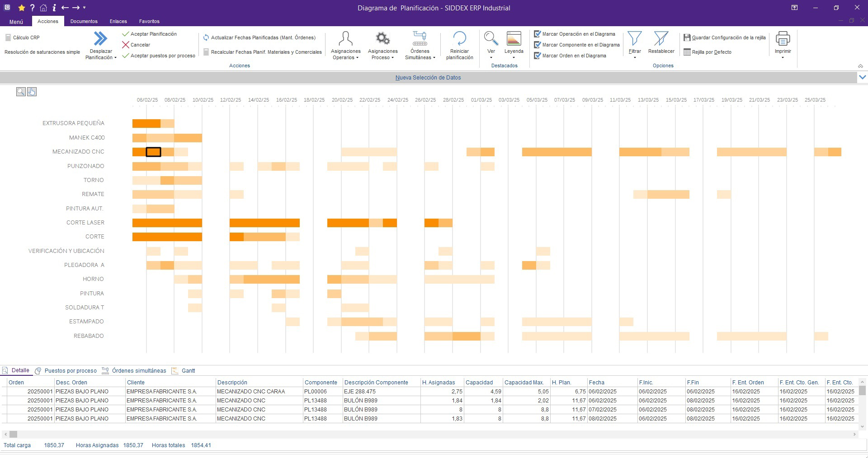
Task: Expand the Nueva Selección de Datos chevron
Action: (862, 77)
